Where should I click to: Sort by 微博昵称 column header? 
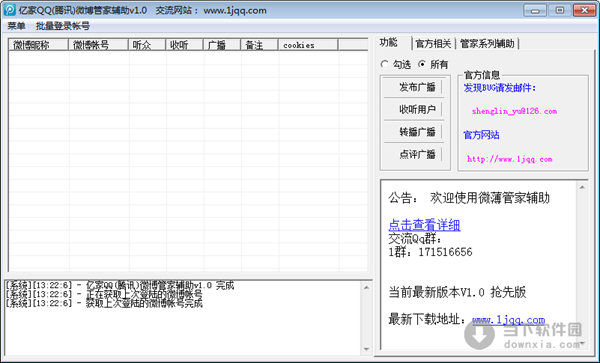[x=38, y=45]
